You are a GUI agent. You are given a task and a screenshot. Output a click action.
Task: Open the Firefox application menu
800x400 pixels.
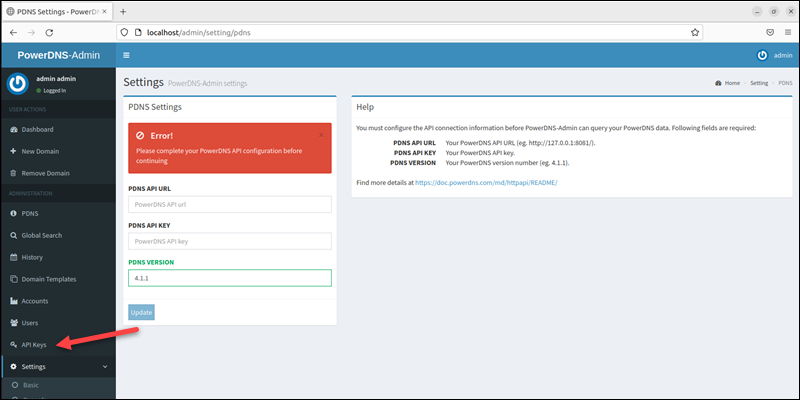(x=788, y=33)
